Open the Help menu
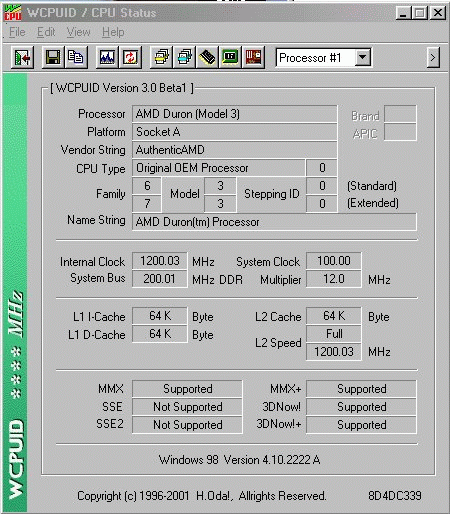 (113, 32)
